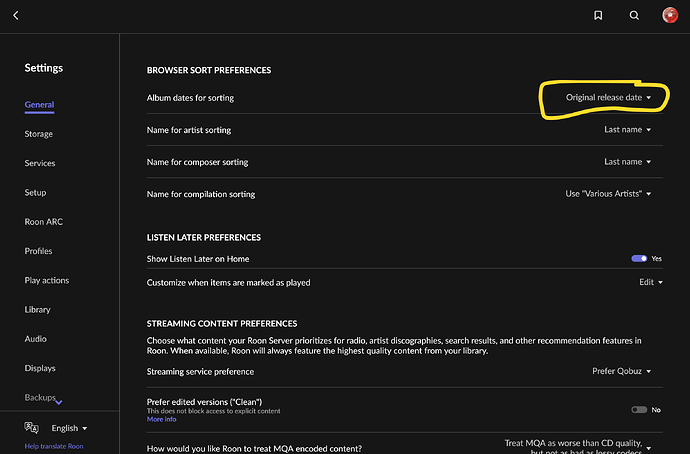Open the search magnifier
The image size is (690, 454).
(x=634, y=15)
